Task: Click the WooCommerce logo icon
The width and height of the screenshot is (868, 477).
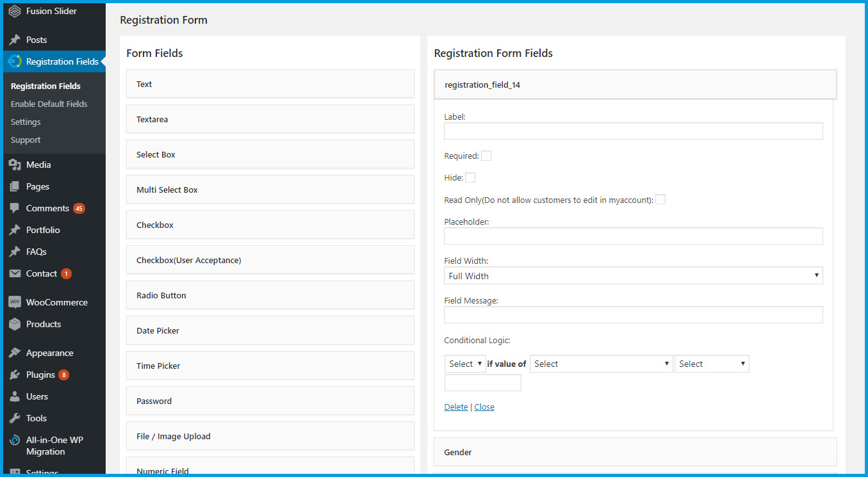Action: point(15,302)
